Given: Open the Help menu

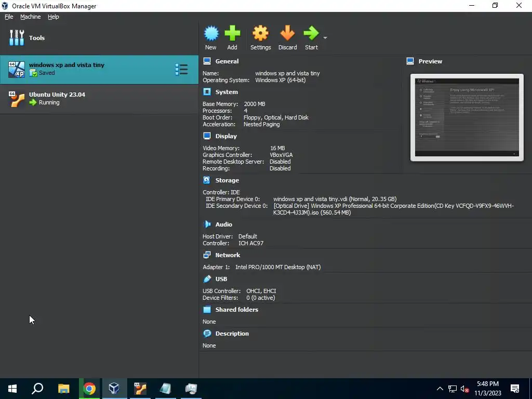Looking at the screenshot, I should tap(54, 17).
